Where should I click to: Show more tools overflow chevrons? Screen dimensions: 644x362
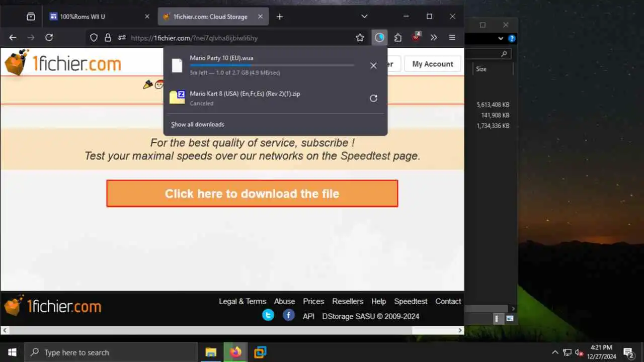pyautogui.click(x=434, y=38)
